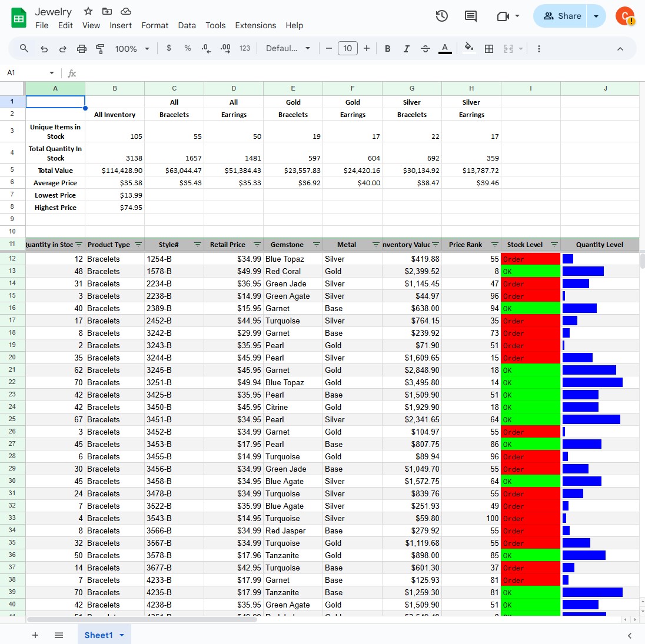
Task: Open the comment history
Action: (470, 16)
